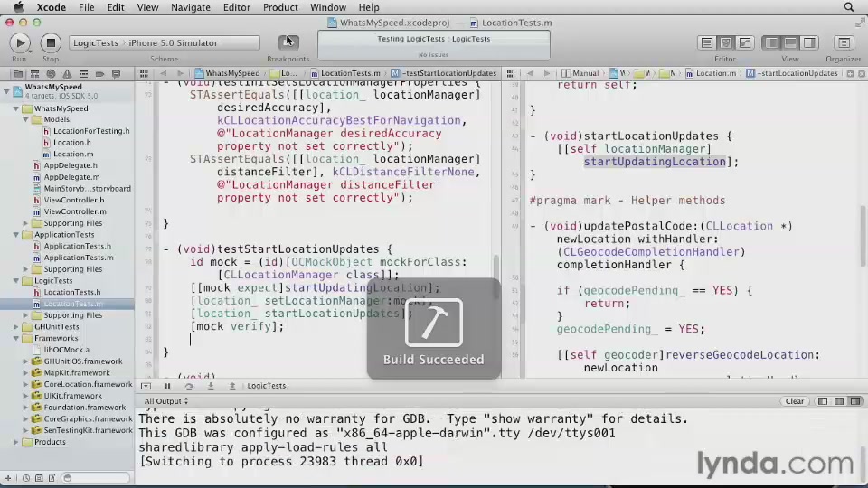
Task: Open the Issue navigator warning icon
Action: (x=67, y=73)
